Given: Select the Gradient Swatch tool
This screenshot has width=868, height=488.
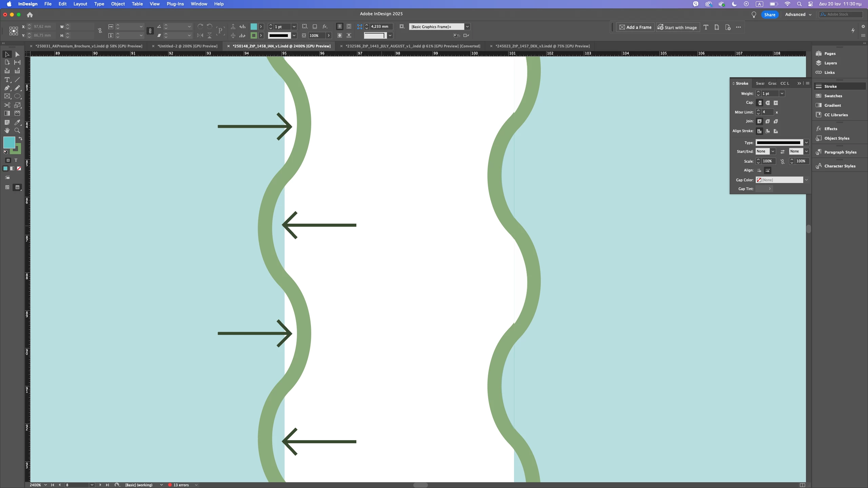Looking at the screenshot, I should click(7, 113).
